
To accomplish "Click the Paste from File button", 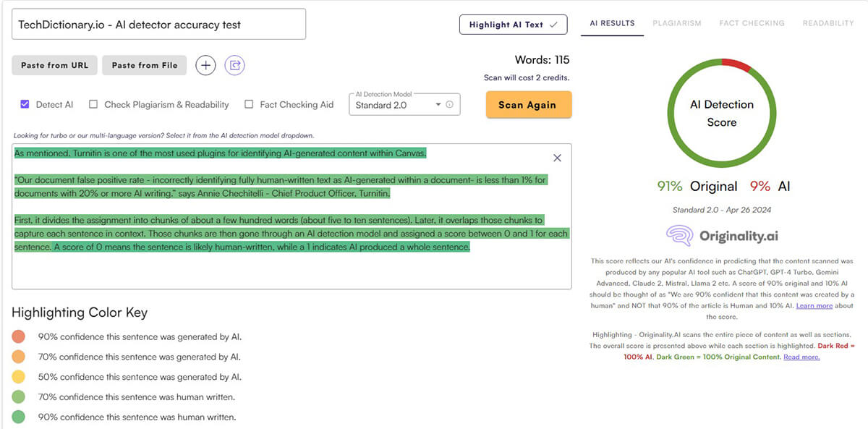I will point(145,65).
